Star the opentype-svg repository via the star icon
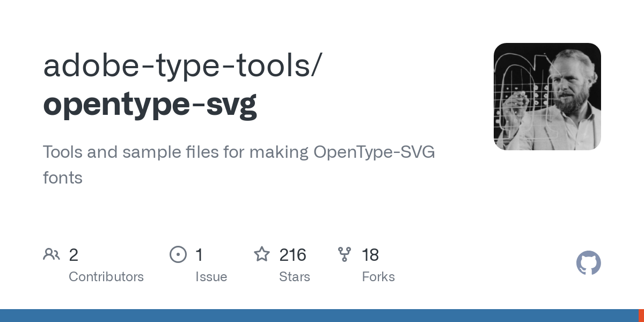Image resolution: width=644 pixels, height=322 pixels. (x=262, y=254)
